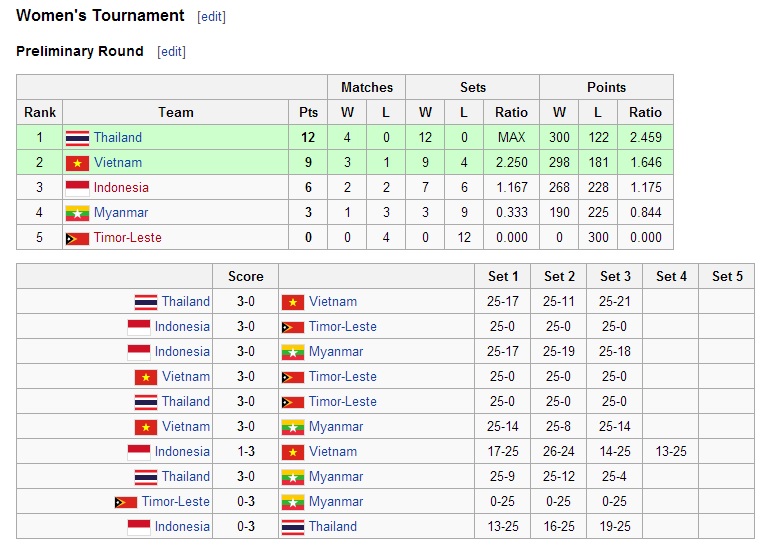Image resolution: width=763 pixels, height=551 pixels.
Task: Click Indonesia flag icon in standings table
Action: (77, 188)
